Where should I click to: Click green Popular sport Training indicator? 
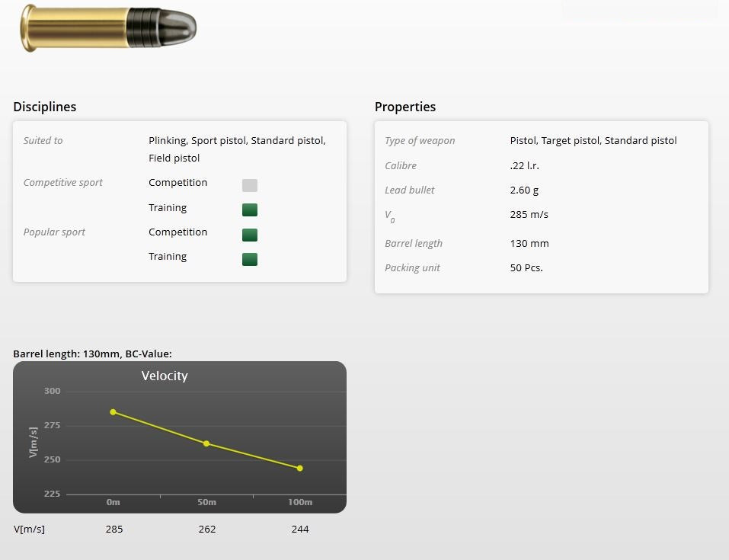(250, 259)
